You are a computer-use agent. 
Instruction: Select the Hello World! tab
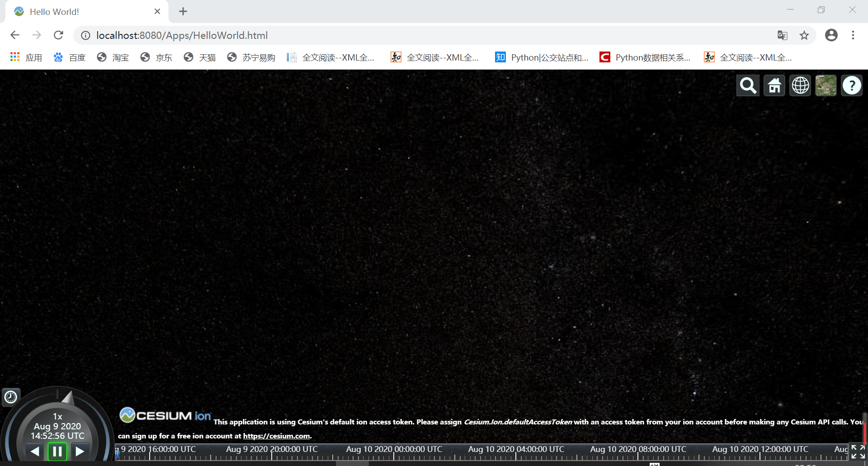point(87,12)
